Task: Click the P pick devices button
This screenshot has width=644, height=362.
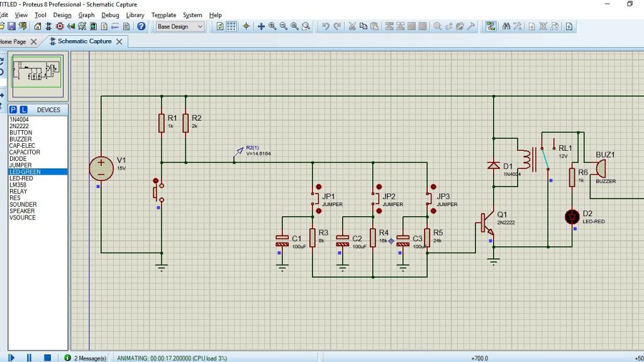Action: 13,109
